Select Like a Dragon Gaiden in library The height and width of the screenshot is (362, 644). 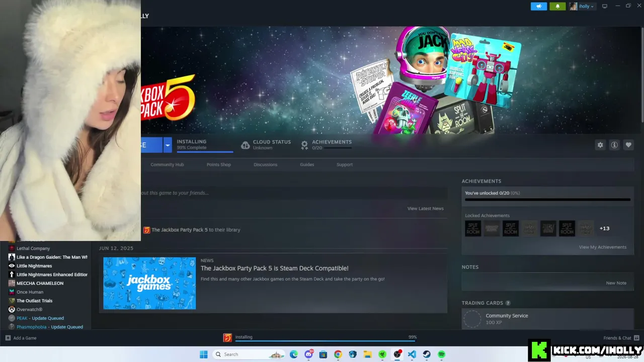point(48,257)
